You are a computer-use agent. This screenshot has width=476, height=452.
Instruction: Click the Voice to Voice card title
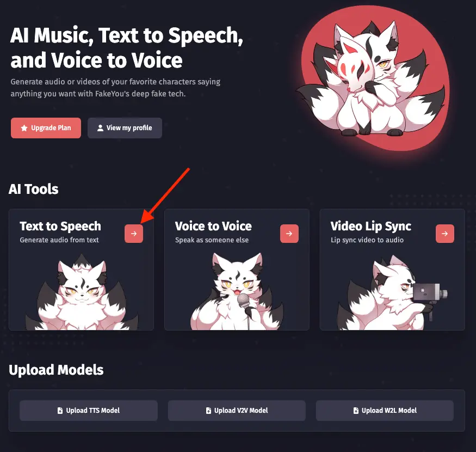pos(213,226)
